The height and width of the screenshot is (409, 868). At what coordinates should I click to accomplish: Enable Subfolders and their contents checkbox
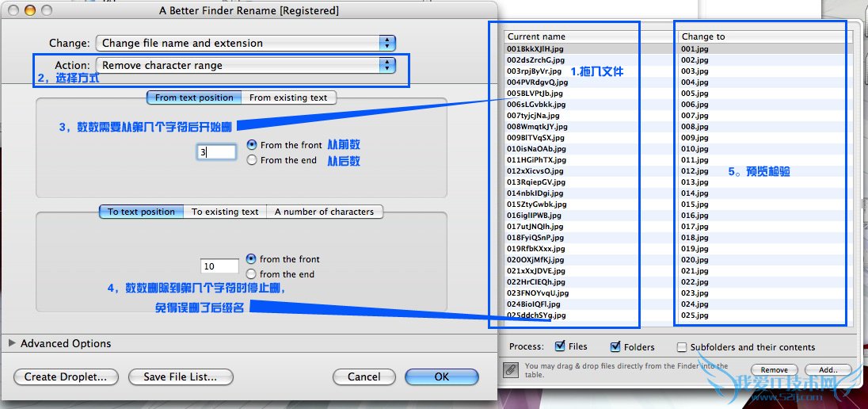(x=682, y=347)
